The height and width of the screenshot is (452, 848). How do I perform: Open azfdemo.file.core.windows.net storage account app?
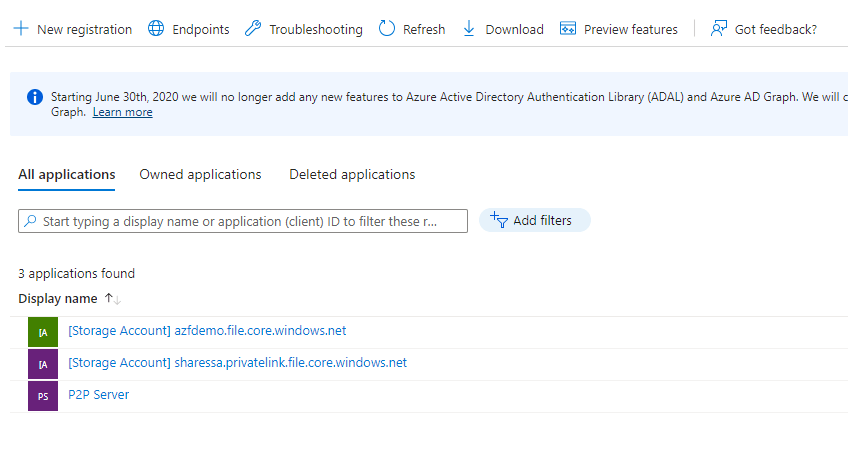coord(207,331)
